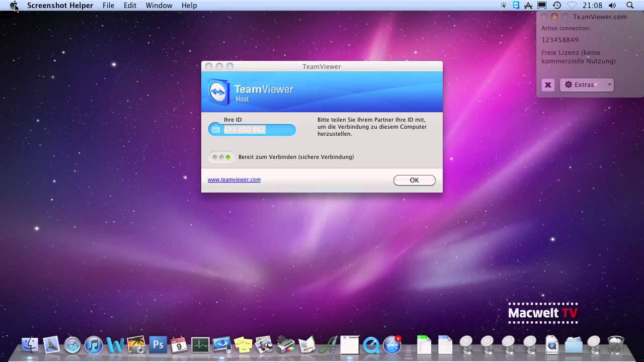644x362 pixels.
Task: Launch iTunes from the Dock
Action: click(x=94, y=345)
